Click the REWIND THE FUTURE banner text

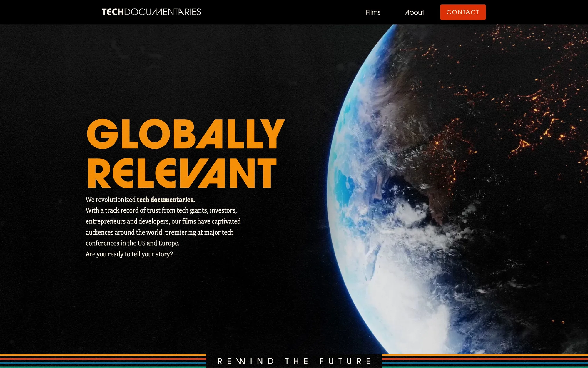(x=294, y=361)
